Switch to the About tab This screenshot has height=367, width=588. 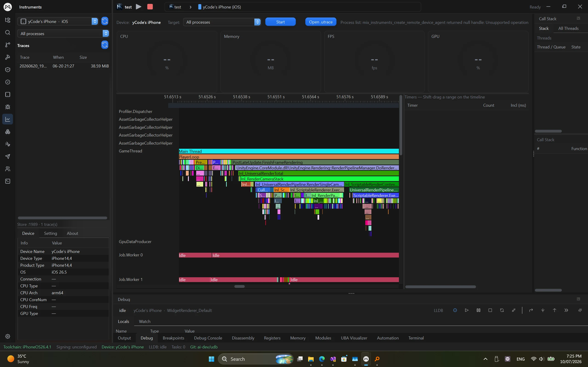pos(72,233)
